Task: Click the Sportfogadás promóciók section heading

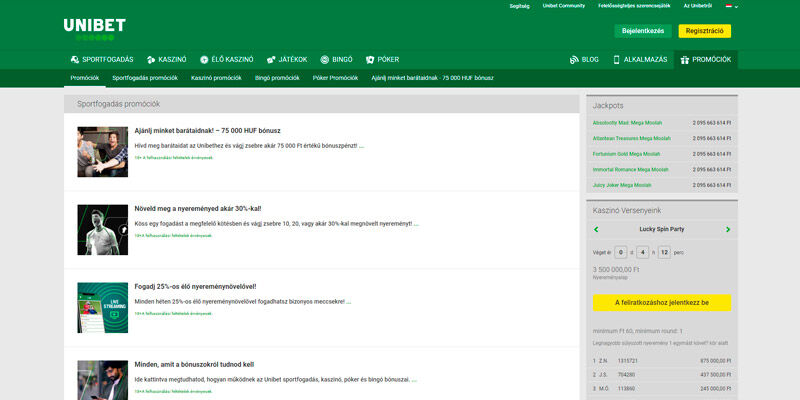Action: [118, 104]
